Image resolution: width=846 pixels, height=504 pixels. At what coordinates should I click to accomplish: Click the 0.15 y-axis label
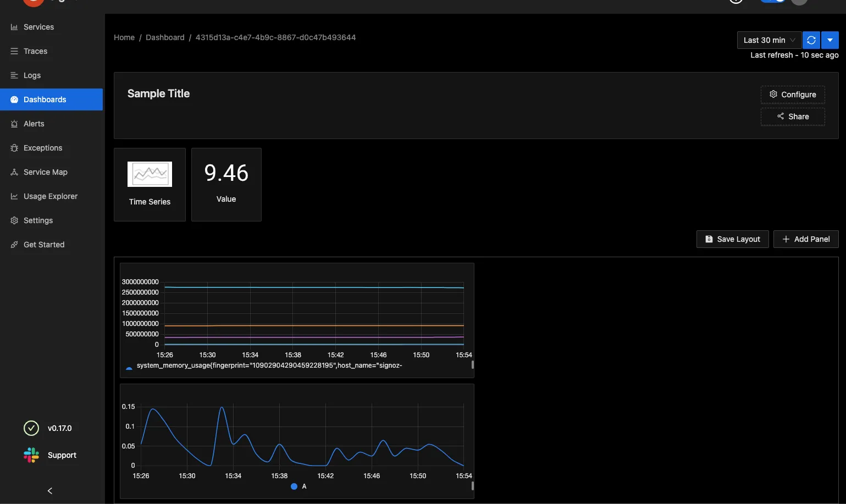(128, 407)
